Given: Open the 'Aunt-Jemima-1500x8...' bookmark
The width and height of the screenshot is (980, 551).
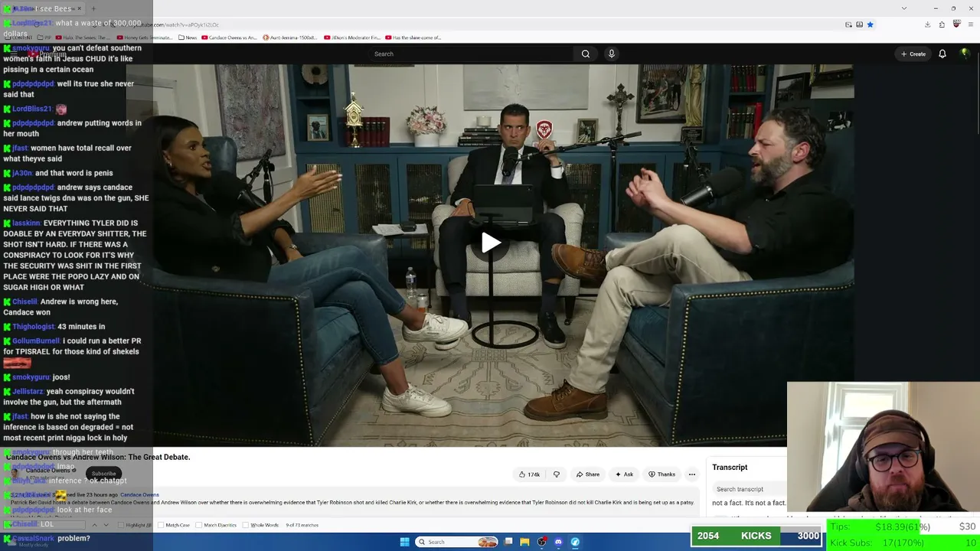Looking at the screenshot, I should (290, 37).
